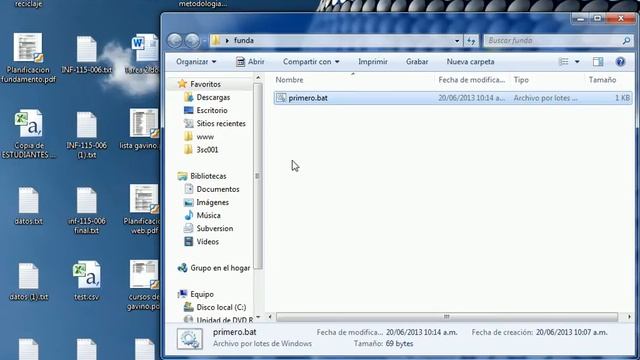Click the funda address bar path
Image resolution: width=640 pixels, height=360 pixels.
244,40
